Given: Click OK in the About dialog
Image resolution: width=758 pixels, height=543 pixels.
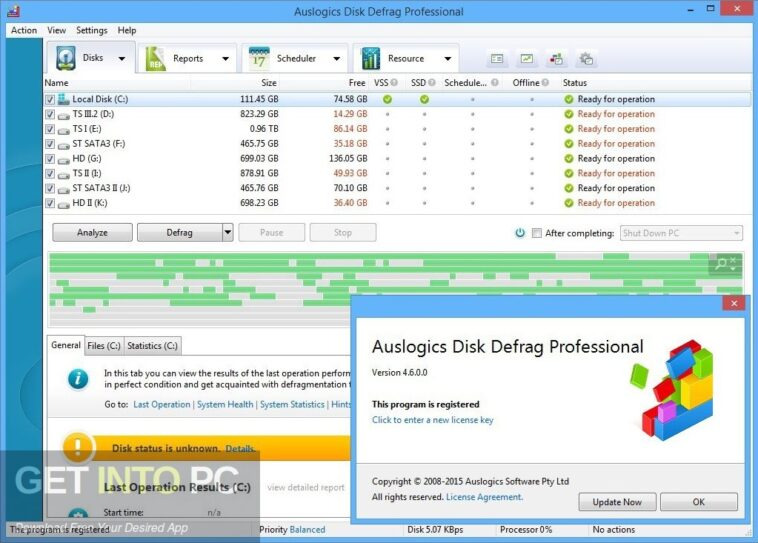Looking at the screenshot, I should (x=699, y=502).
